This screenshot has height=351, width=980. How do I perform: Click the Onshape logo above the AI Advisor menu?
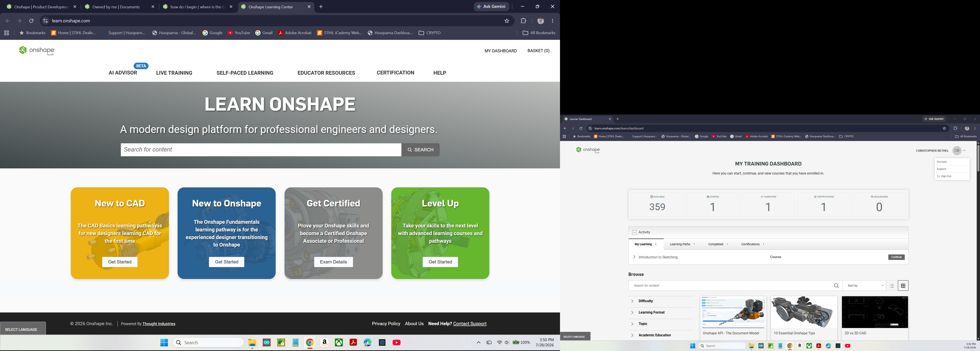(37, 51)
